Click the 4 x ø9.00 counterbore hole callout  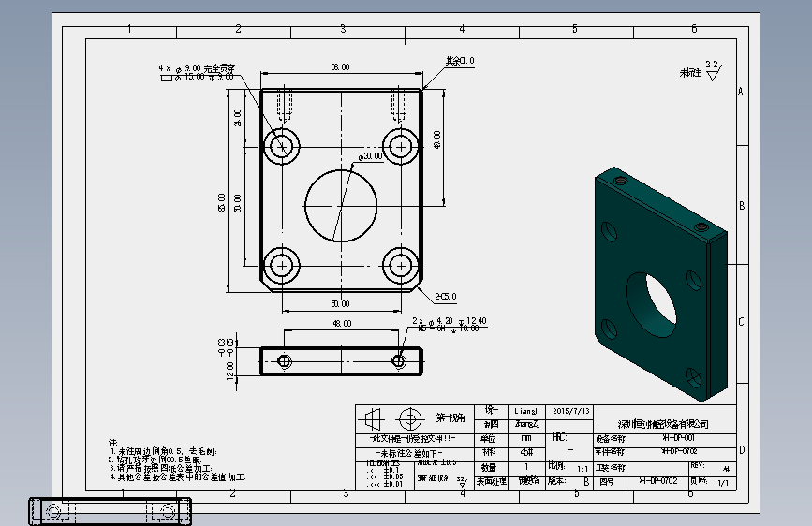pyautogui.click(x=197, y=72)
